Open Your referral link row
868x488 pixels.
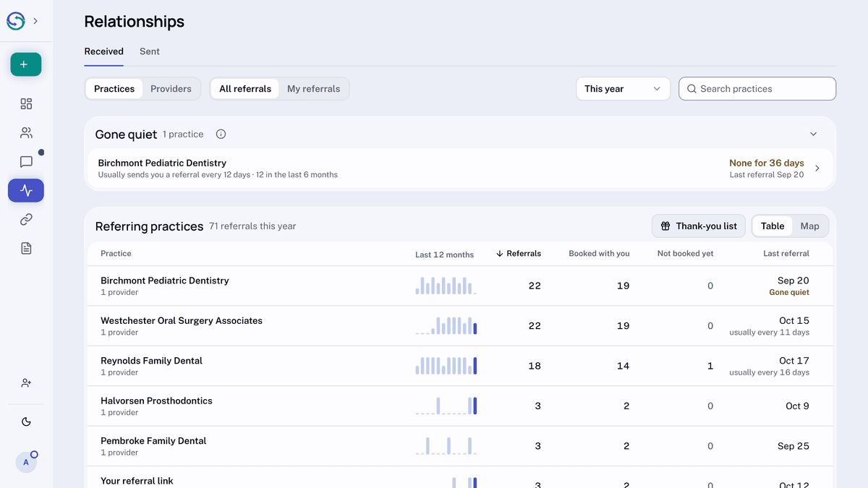pos(460,478)
